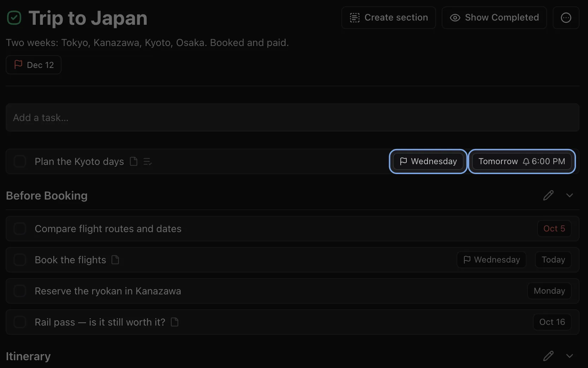Open task Rail pass — is it still worth it?
The image size is (588, 368).
293,322
